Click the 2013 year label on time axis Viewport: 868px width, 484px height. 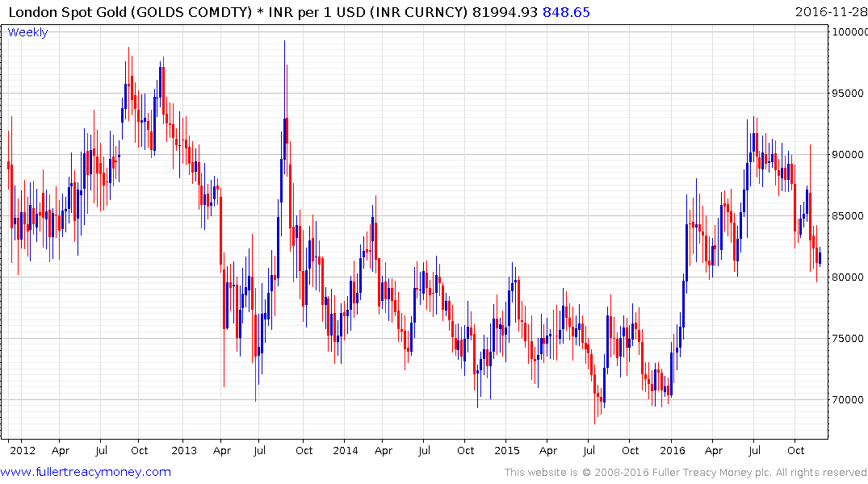coord(184,450)
